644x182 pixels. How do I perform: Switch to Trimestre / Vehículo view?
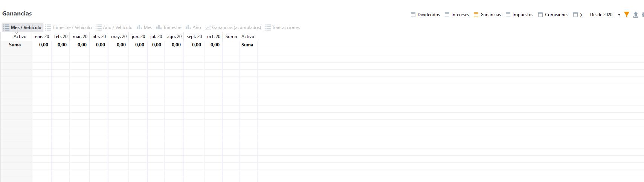click(x=69, y=28)
